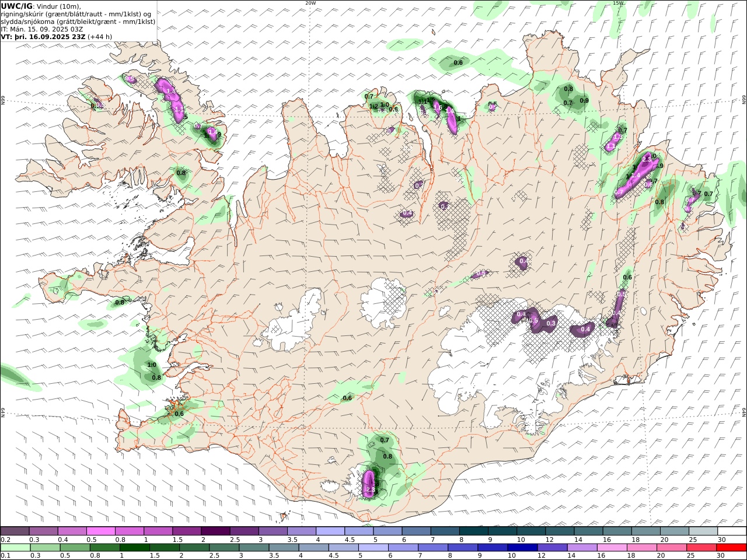This screenshot has height=560, width=747.
Task: Pick the light pink bottom-row swatch labeled 16
Action: (x=612, y=548)
